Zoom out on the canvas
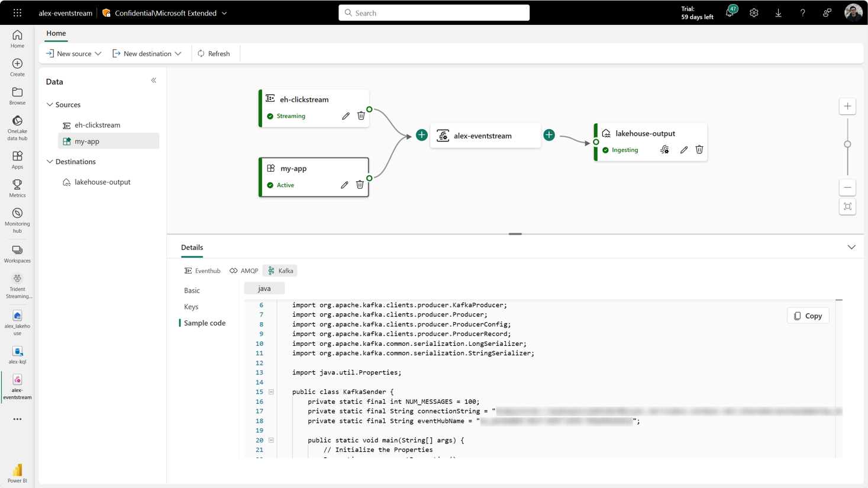Screen dimensions: 868x488 (848, 188)
